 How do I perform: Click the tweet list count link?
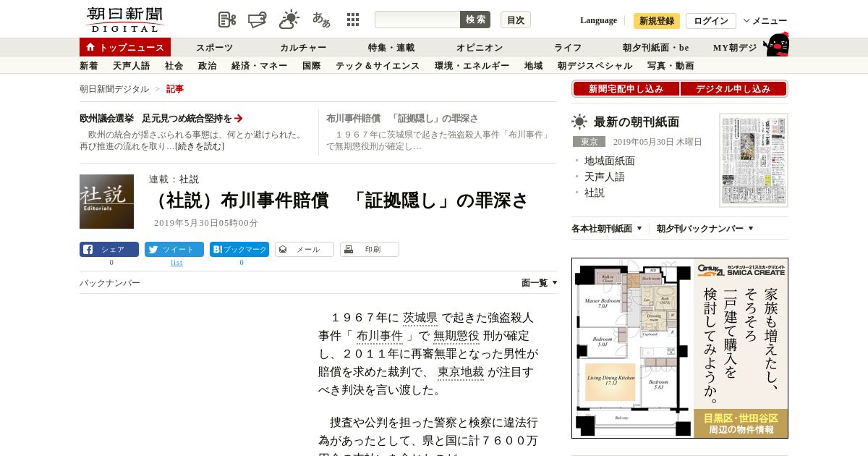click(x=176, y=262)
